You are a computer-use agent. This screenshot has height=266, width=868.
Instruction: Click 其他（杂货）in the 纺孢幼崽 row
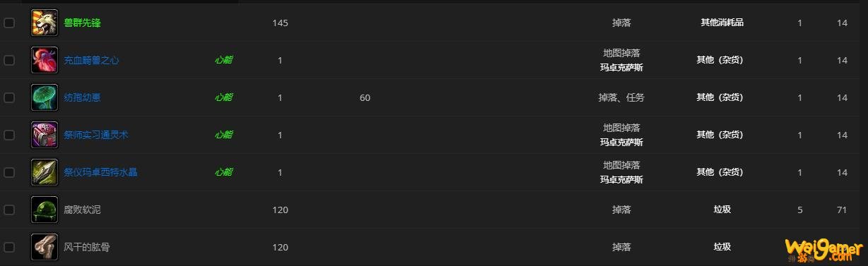(x=720, y=97)
